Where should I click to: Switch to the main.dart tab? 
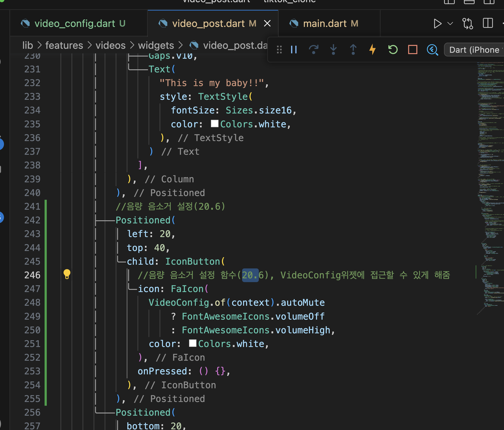(x=325, y=24)
